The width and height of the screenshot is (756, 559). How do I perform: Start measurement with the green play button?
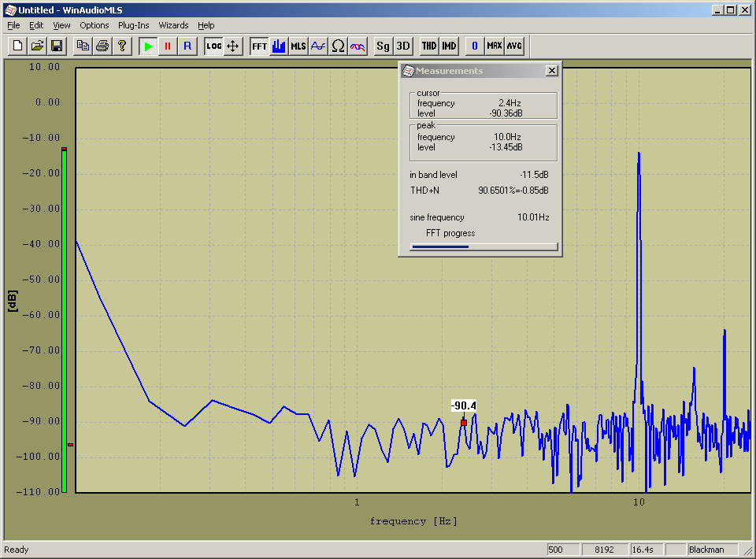click(147, 46)
